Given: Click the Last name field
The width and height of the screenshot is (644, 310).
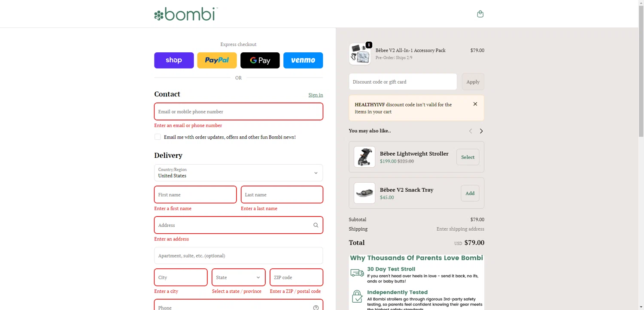Looking at the screenshot, I should (x=282, y=195).
